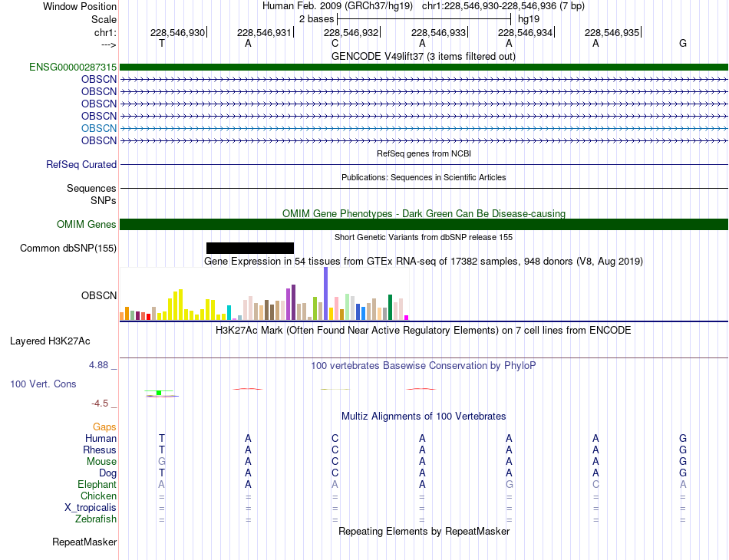Click the black Common dbSNP variant block
Viewport: 729px width, 560px height.
coord(249,249)
